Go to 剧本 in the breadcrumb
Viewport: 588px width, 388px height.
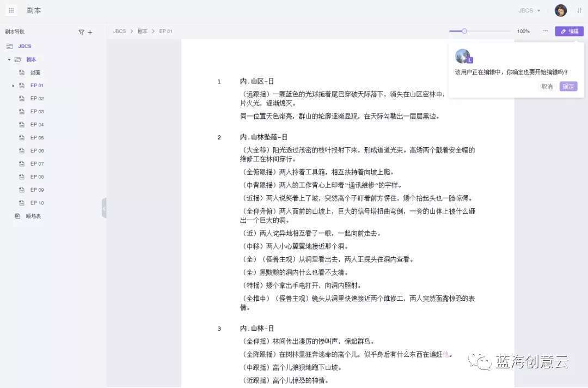143,31
